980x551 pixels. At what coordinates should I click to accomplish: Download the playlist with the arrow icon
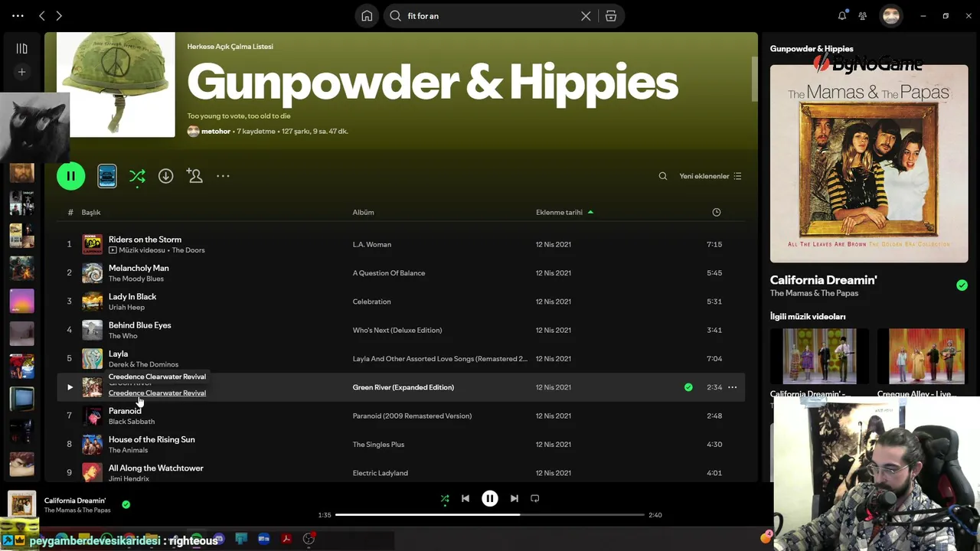pos(165,176)
